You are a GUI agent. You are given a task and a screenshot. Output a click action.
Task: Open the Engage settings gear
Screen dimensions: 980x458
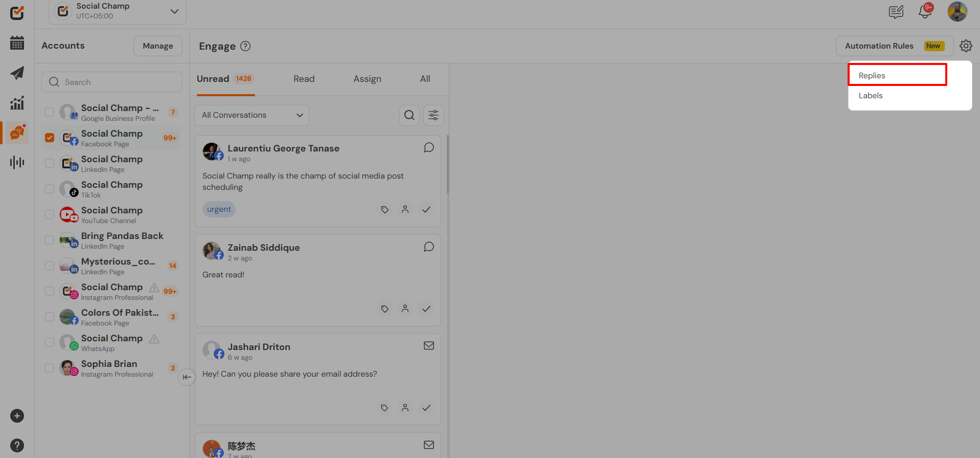pos(966,46)
